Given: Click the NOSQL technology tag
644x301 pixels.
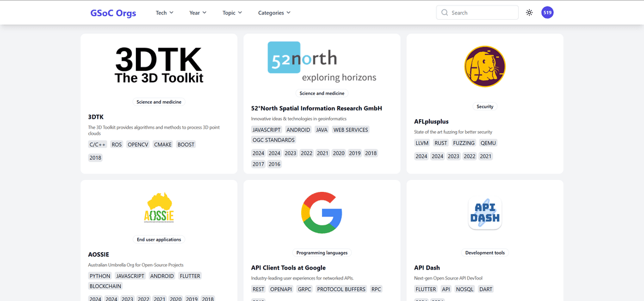Looking at the screenshot, I should click(x=465, y=289).
